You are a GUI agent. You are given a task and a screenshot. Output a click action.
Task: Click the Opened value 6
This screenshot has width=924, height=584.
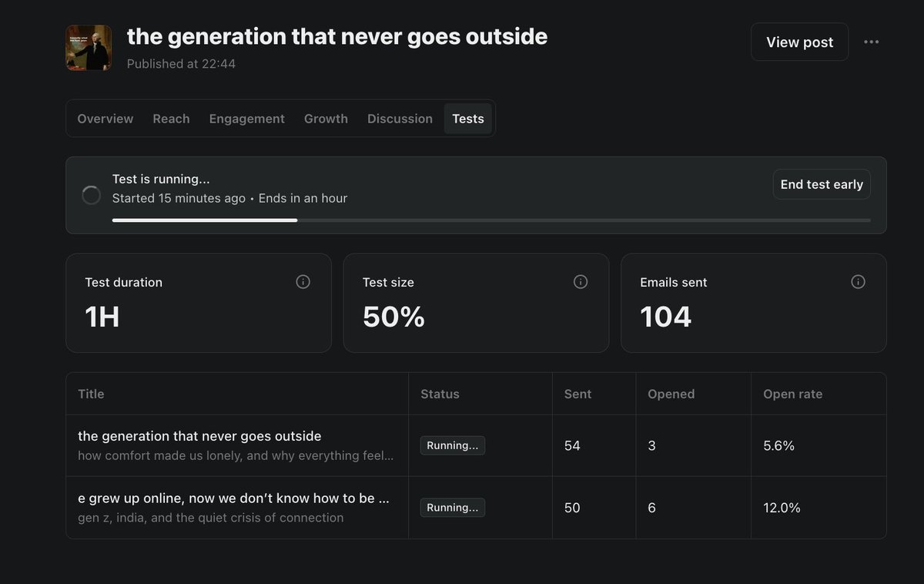click(x=651, y=508)
